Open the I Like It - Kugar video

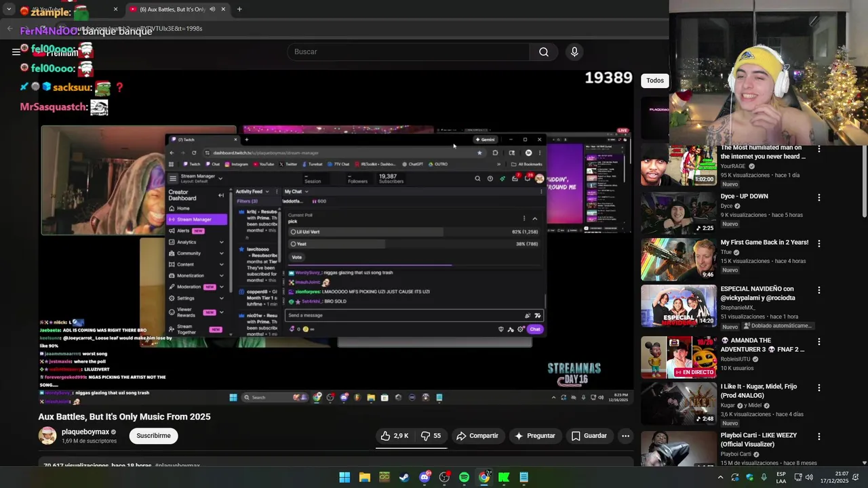[x=759, y=391]
